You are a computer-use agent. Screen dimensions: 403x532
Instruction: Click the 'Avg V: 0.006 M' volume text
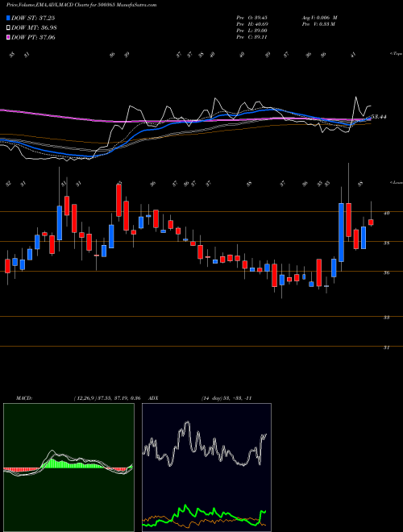319,18
